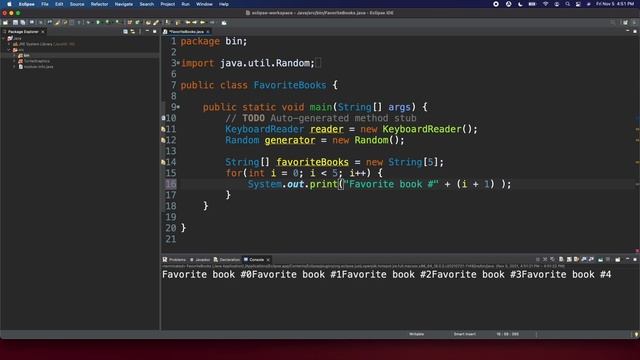Minimize the Package Explorer view
640x360 pixels.
point(147,31)
